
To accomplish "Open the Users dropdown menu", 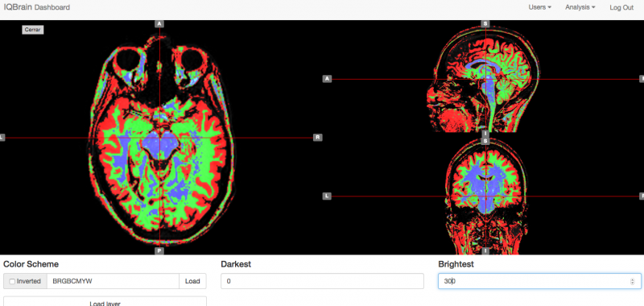I will 539,7.
